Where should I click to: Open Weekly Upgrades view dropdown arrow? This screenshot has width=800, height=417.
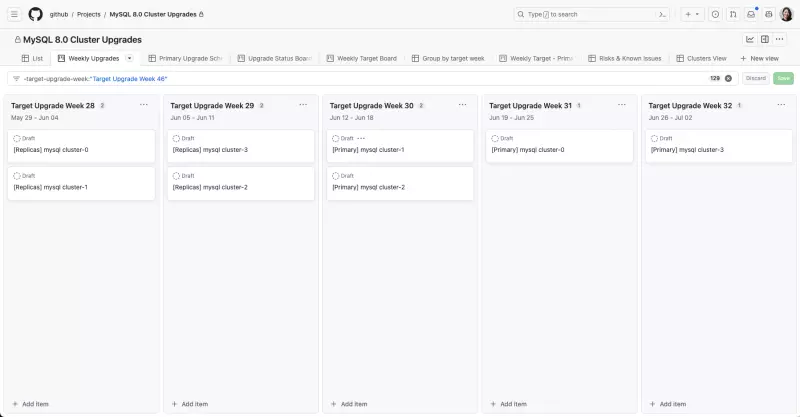click(x=130, y=58)
